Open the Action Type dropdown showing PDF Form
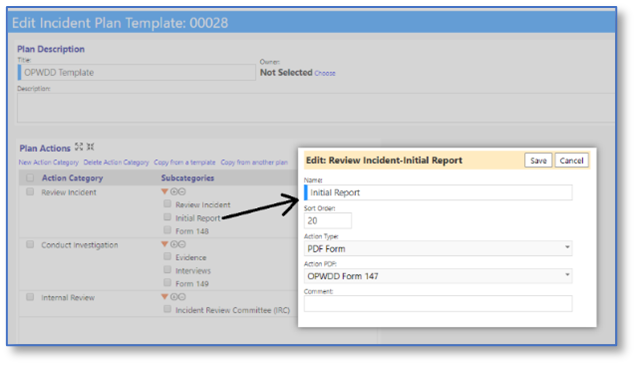Screen dimensions: 636x365 (438, 248)
